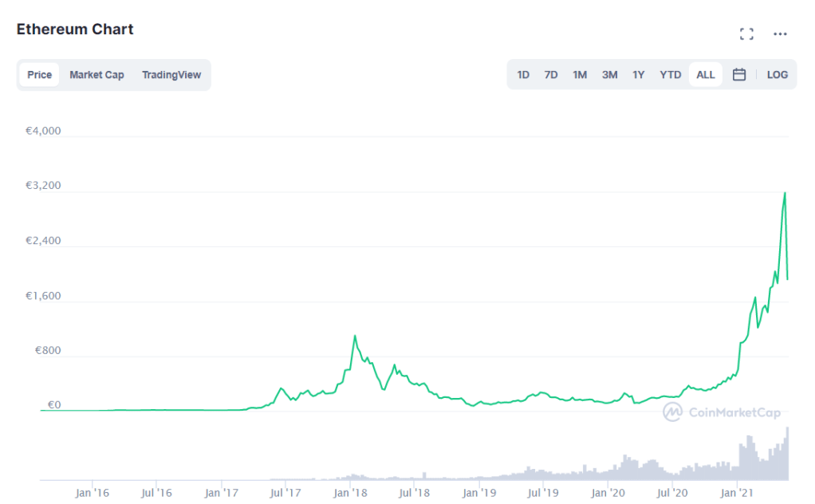Switch to the Market Cap tab
The width and height of the screenshot is (815, 504).
coord(96,75)
